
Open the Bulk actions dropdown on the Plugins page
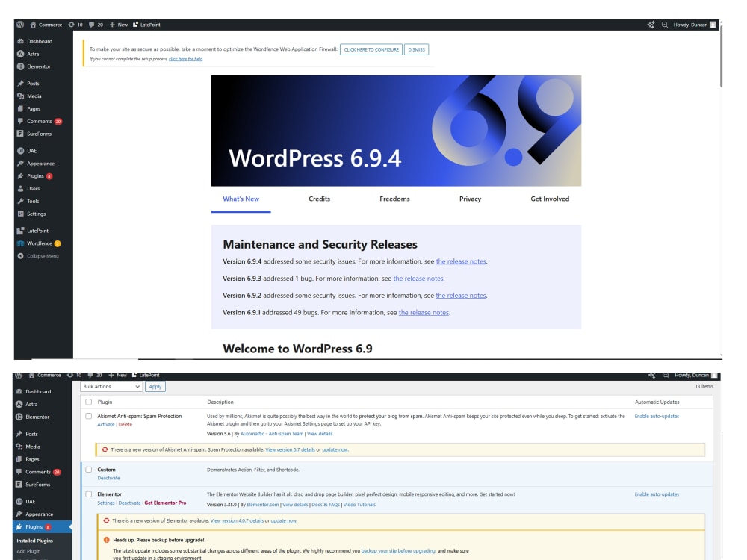111,386
